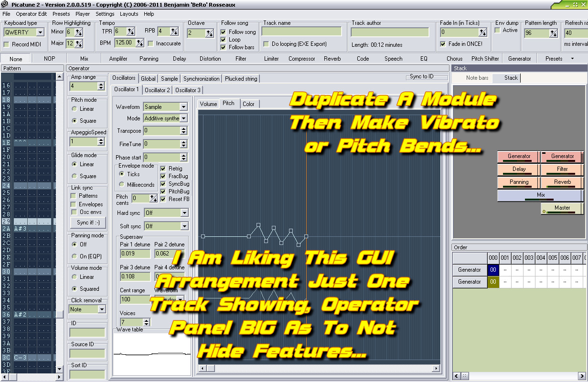Uncheck the Follow song checkbox
This screenshot has height=382, width=588.
click(224, 32)
